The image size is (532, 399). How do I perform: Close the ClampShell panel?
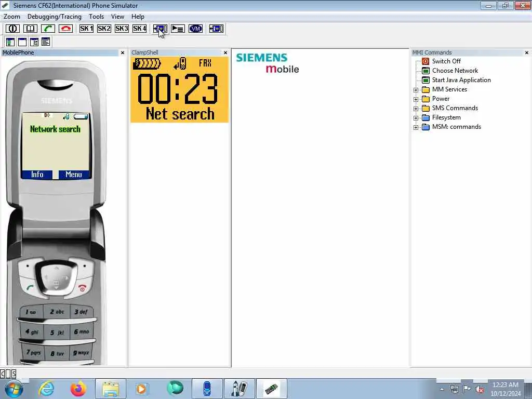[x=225, y=52]
